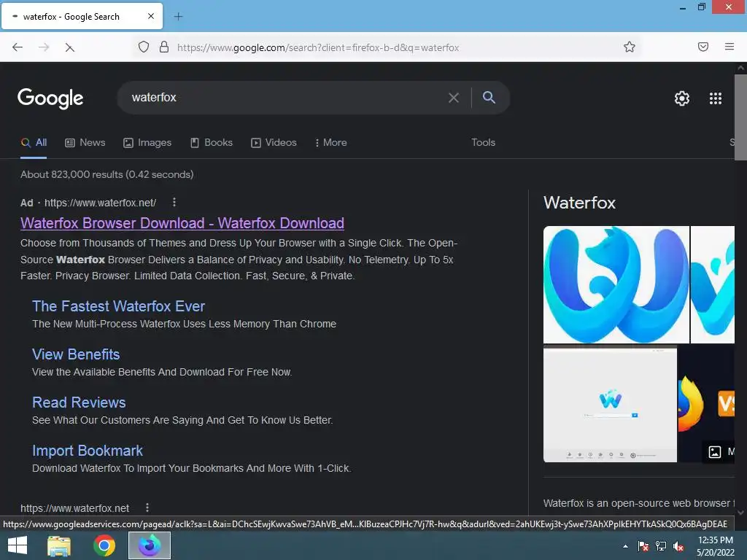The width and height of the screenshot is (747, 560).
Task: Switch to the Books tab
Action: click(x=212, y=142)
